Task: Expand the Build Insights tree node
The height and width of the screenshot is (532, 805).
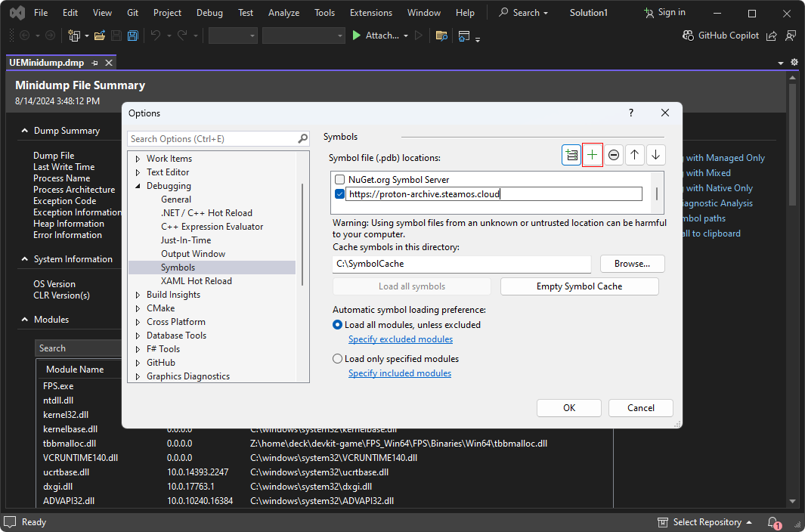Action: [x=138, y=295]
